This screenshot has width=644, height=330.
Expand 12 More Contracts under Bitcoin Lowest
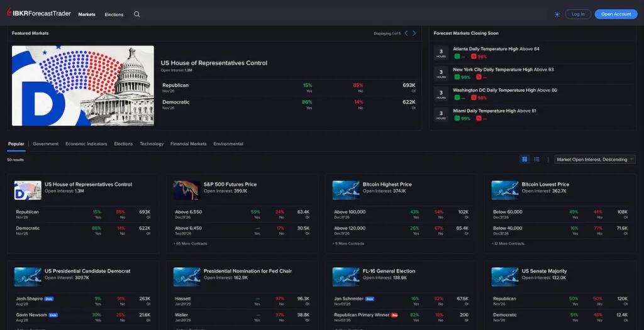click(508, 243)
